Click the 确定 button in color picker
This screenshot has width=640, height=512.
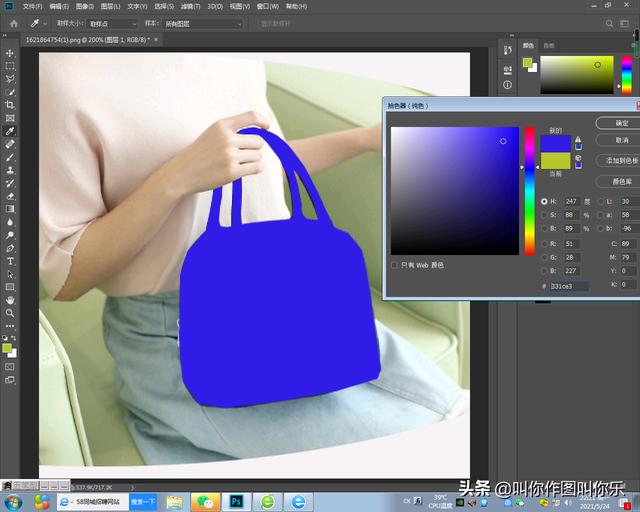620,122
